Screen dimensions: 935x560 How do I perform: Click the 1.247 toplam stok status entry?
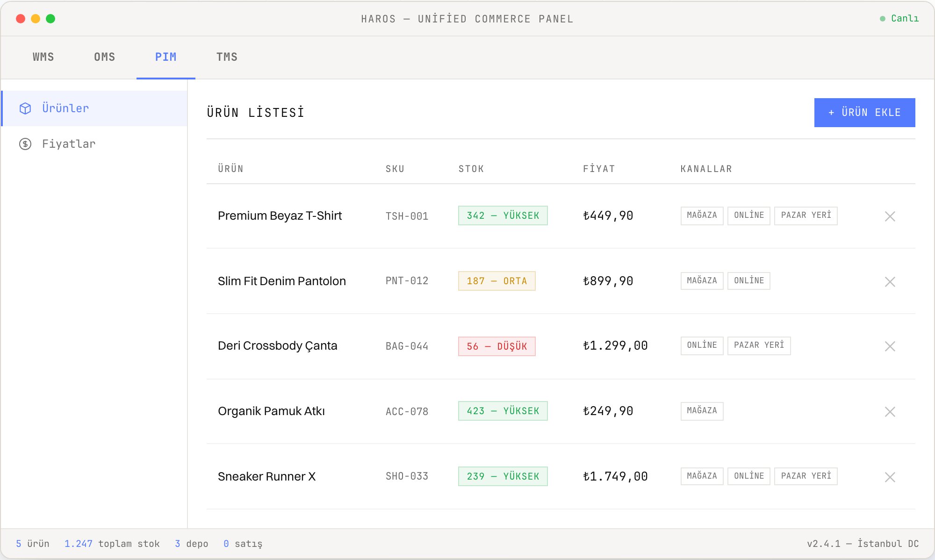click(x=112, y=544)
